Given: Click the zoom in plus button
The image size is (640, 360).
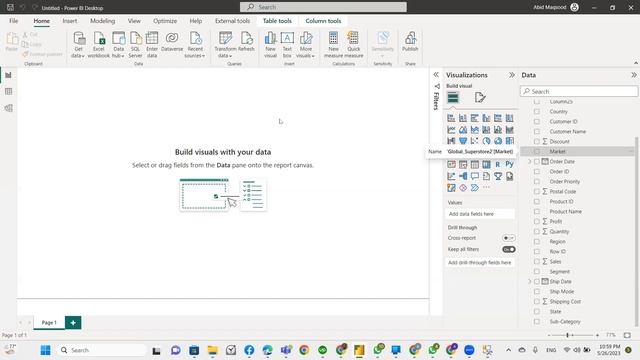Looking at the screenshot, I should pyautogui.click(x=598, y=335).
